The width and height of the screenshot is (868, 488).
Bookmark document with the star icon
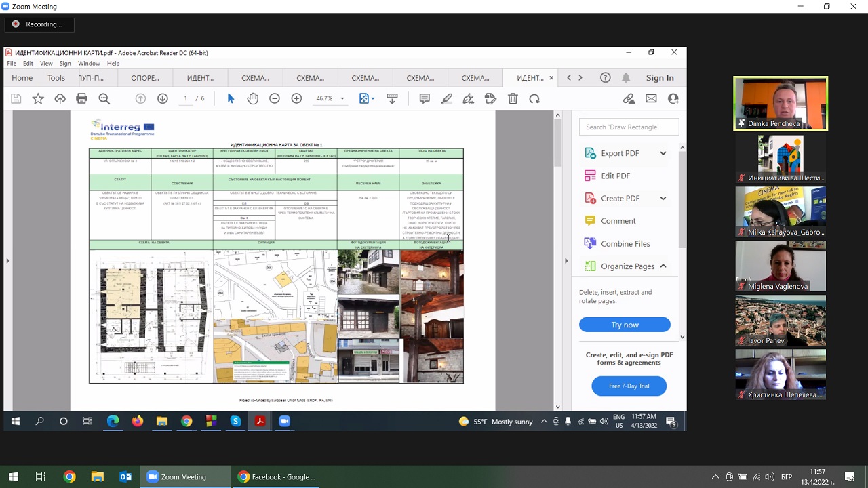click(38, 98)
